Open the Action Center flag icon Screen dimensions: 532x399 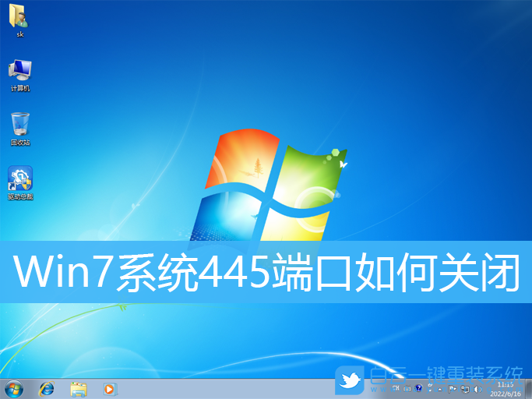tap(453, 389)
